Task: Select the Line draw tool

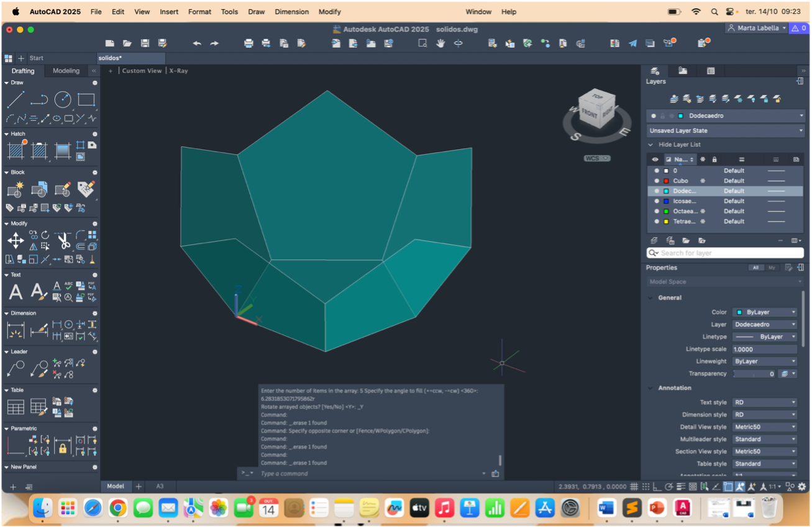Action: click(x=16, y=99)
